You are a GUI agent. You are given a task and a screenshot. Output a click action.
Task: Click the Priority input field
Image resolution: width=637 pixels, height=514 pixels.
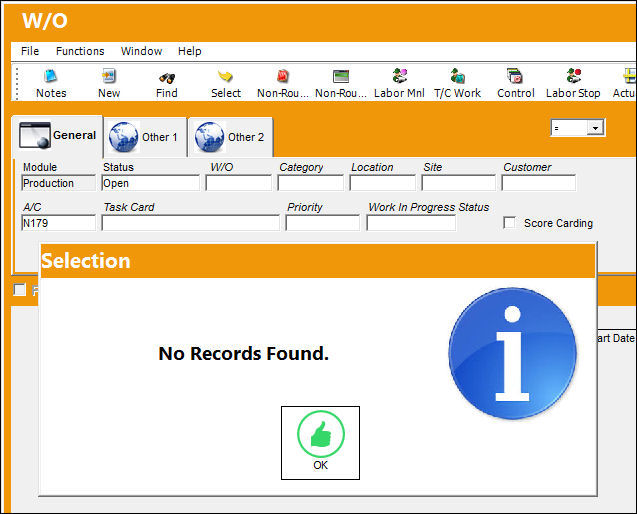pos(323,223)
